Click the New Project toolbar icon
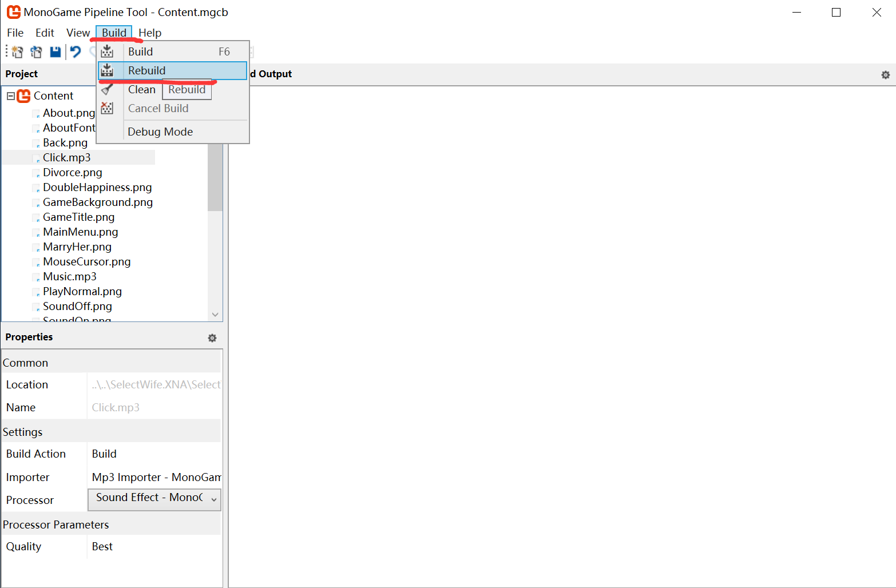 (x=17, y=52)
